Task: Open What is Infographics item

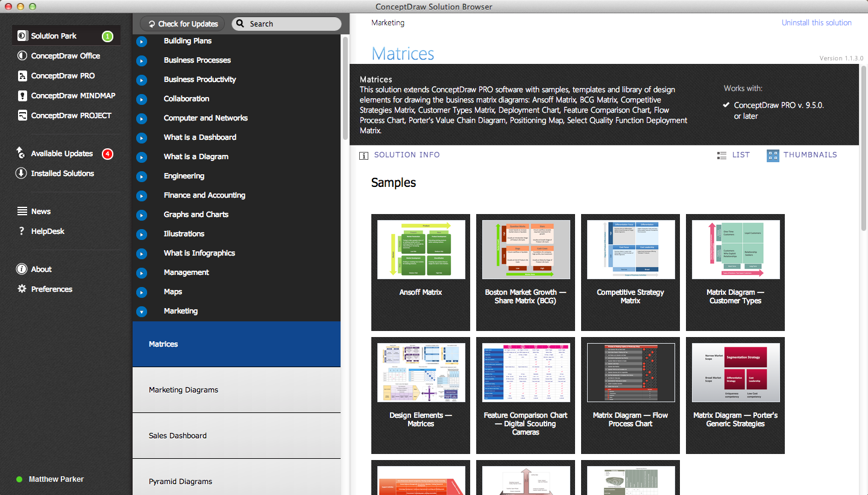Action: coord(200,253)
